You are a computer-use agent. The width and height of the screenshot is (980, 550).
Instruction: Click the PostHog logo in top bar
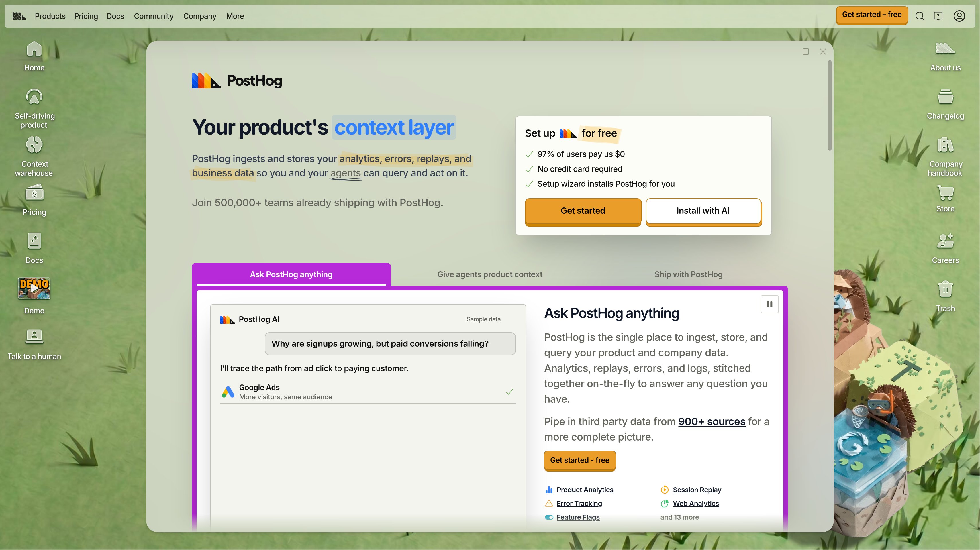point(19,16)
